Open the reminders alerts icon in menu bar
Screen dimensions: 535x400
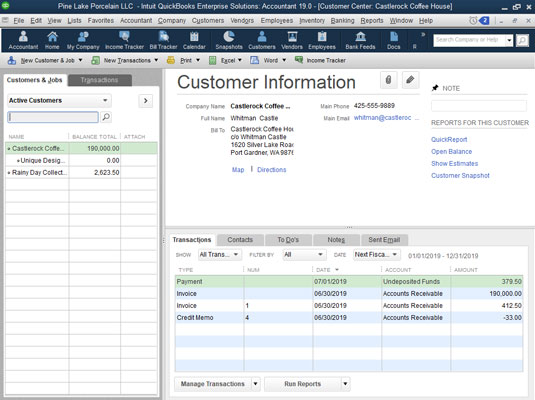coord(473,20)
